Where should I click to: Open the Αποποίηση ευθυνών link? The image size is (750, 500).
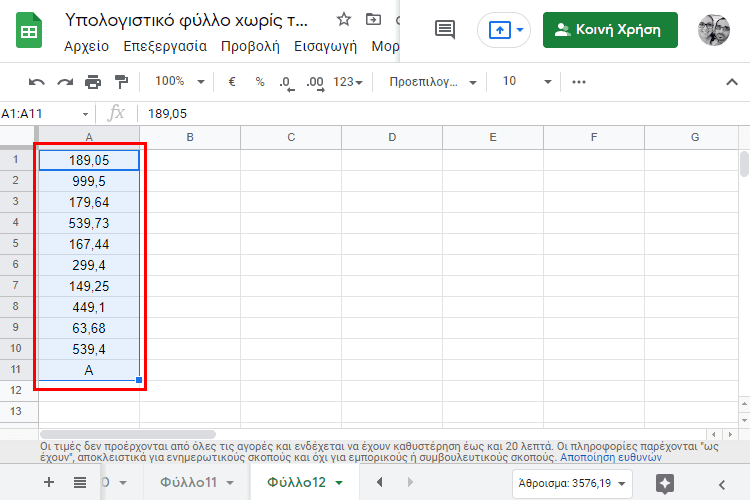pyautogui.click(x=611, y=457)
